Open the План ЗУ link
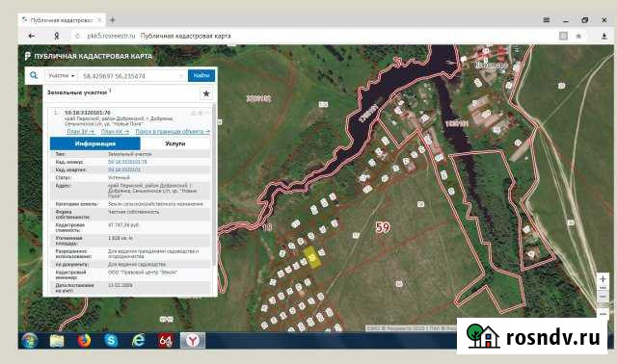Image resolution: width=617 pixels, height=364 pixels. [x=80, y=132]
